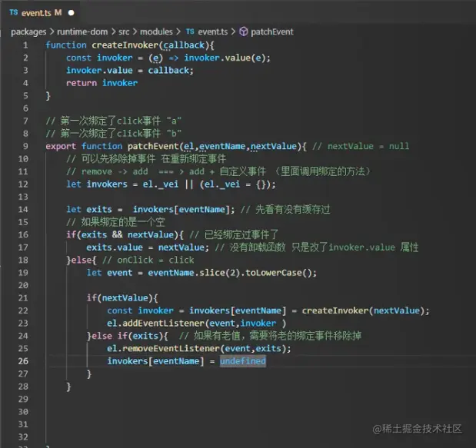Open the src breadcrumb segment

[124, 32]
